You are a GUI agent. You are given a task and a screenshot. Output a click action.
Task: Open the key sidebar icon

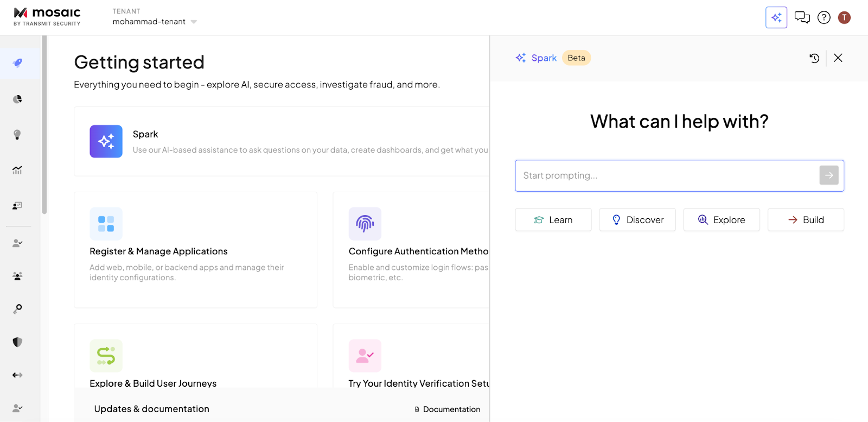pyautogui.click(x=17, y=308)
